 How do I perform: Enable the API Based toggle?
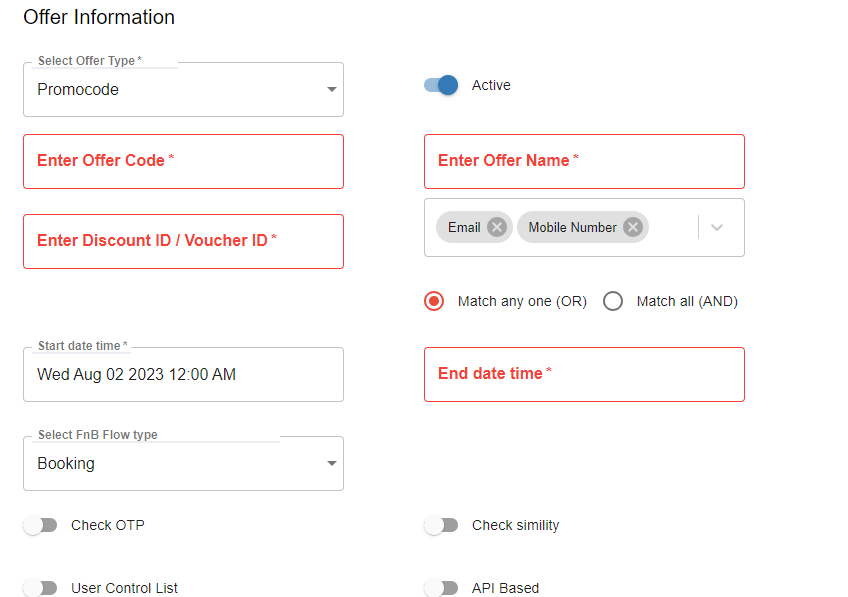[x=441, y=588]
